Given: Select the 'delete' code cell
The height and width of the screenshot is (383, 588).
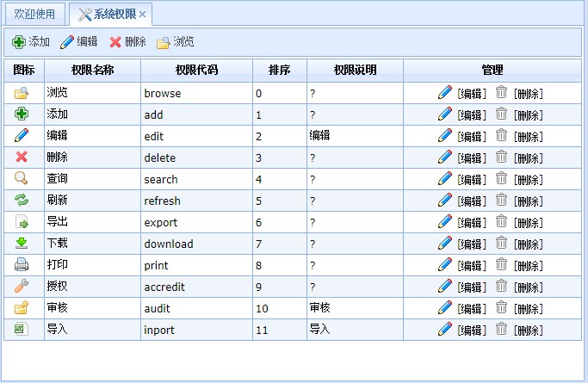Looking at the screenshot, I should coord(197,158).
